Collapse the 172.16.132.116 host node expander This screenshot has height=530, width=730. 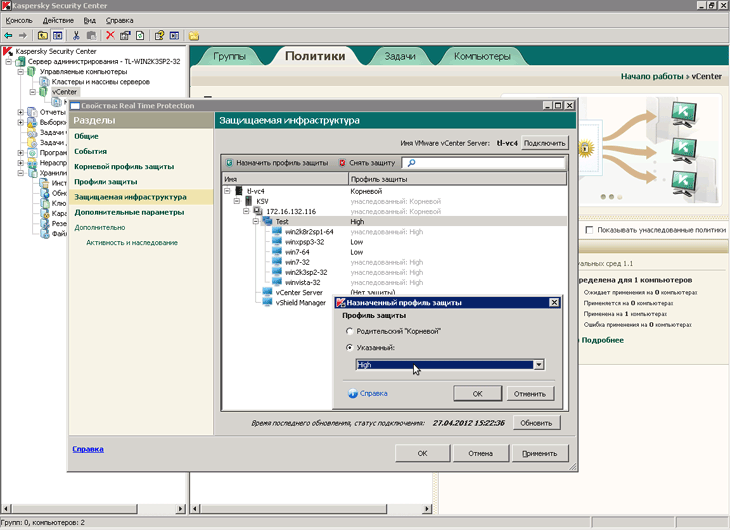(246, 211)
